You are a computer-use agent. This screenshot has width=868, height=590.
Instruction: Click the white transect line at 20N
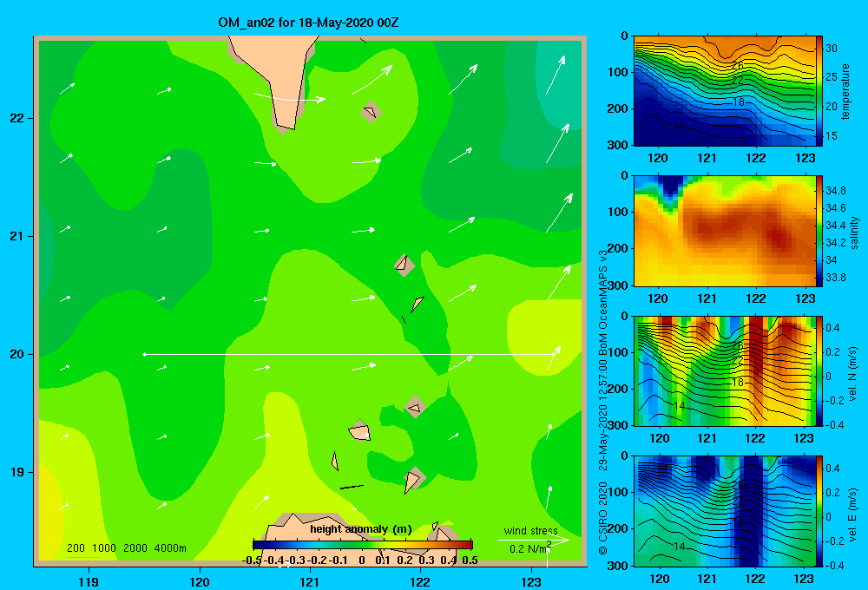[x=351, y=354]
